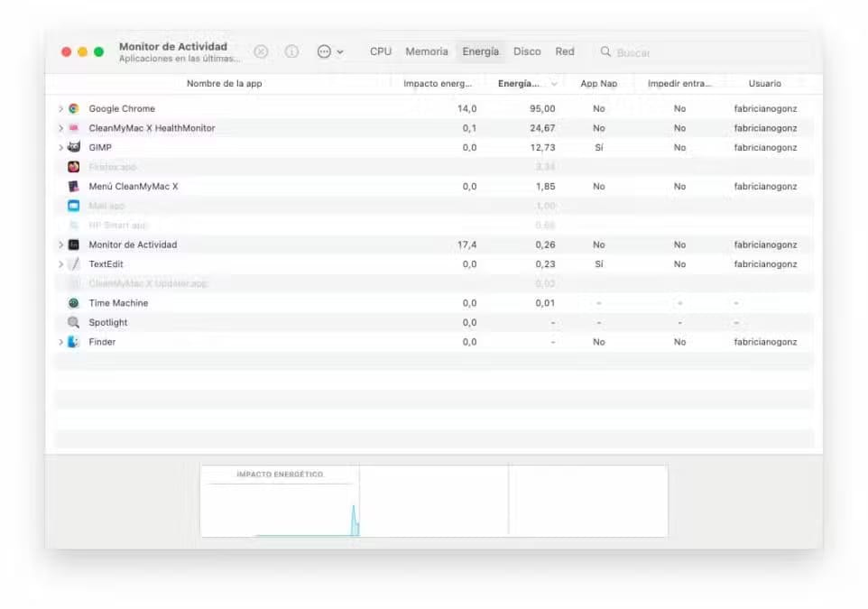Open the ellipsis more-options dropdown in toolbar
The width and height of the screenshot is (868, 609).
pyautogui.click(x=330, y=51)
